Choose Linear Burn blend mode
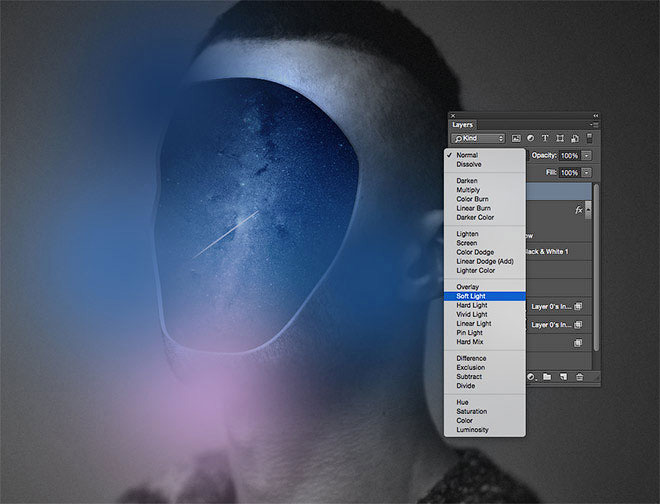The width and height of the screenshot is (660, 504). coord(485,208)
